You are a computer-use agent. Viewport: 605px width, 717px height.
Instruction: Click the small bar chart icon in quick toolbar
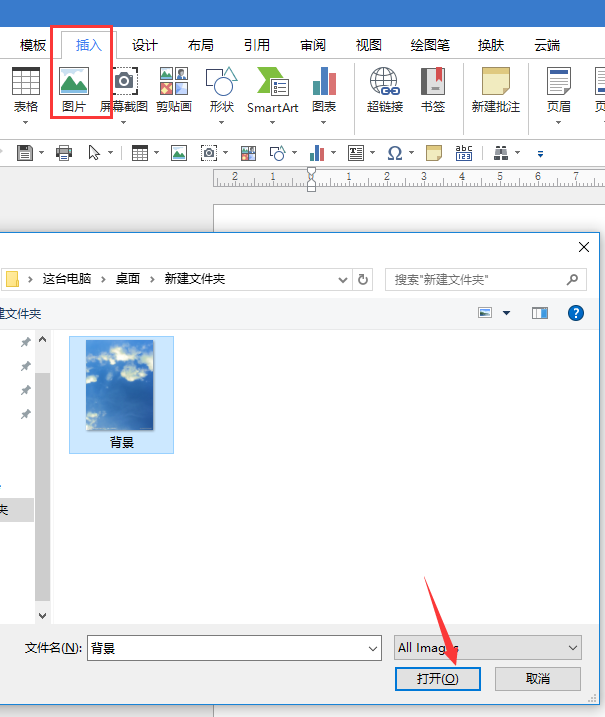(x=317, y=153)
